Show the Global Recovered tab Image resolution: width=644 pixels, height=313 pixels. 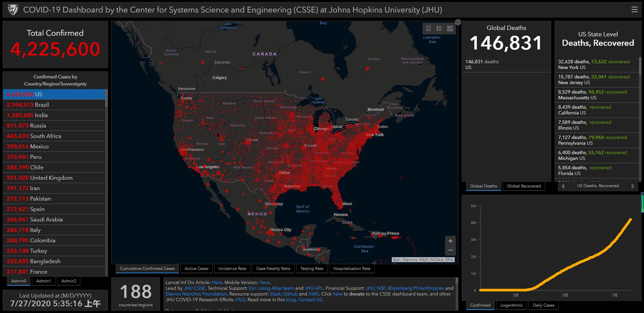[x=524, y=186]
